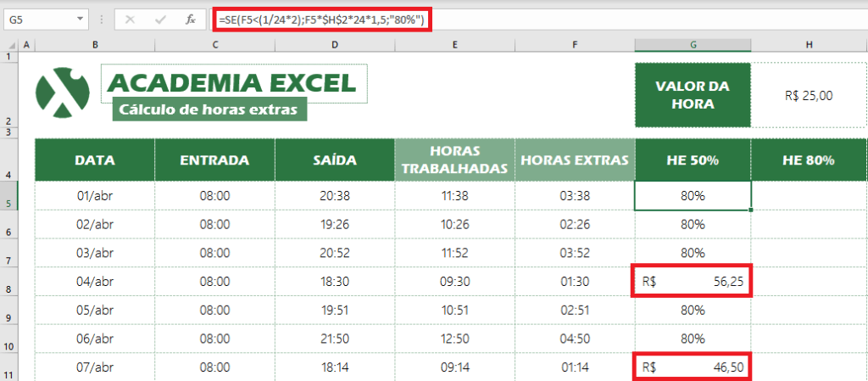Viewport: 868px width, 381px height.
Task: Select the 01:14 overtime cell
Action: click(x=575, y=367)
